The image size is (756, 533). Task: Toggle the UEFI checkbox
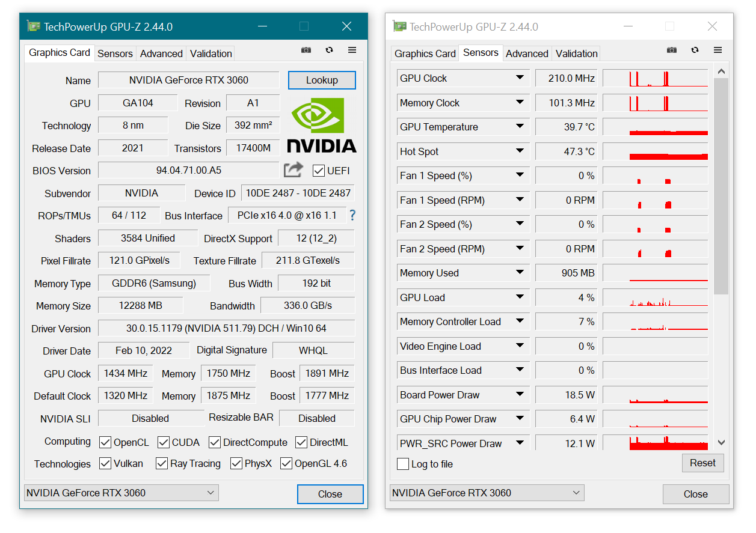click(x=319, y=171)
